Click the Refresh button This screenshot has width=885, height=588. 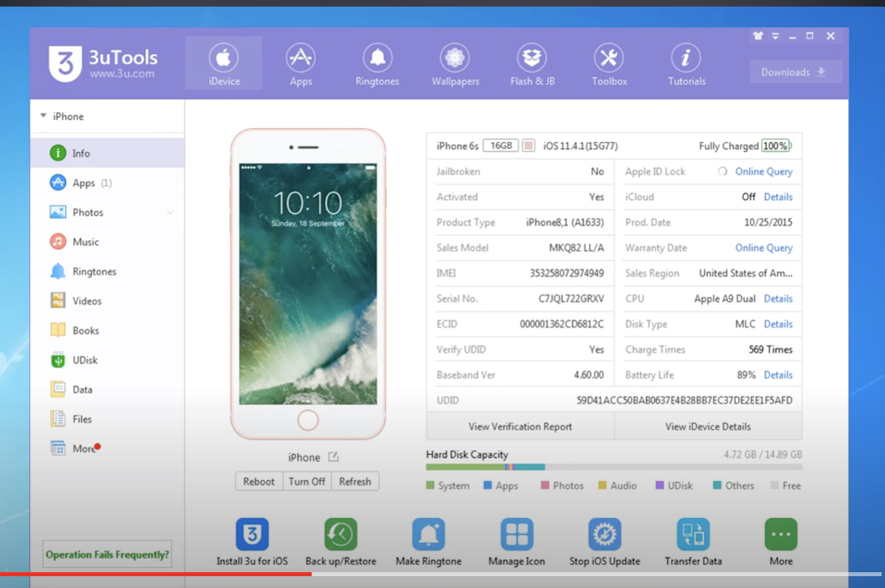355,481
